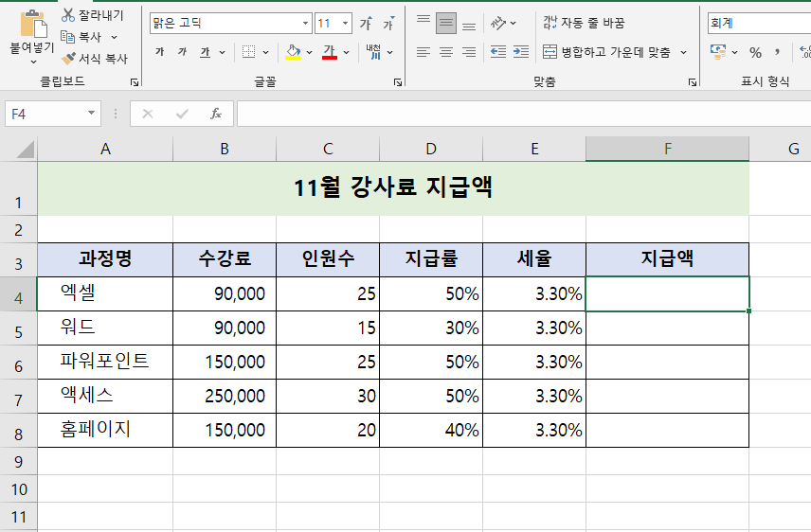Open Insert Function (fx) dialog
Screen dimensions: 811x532
tap(216, 114)
